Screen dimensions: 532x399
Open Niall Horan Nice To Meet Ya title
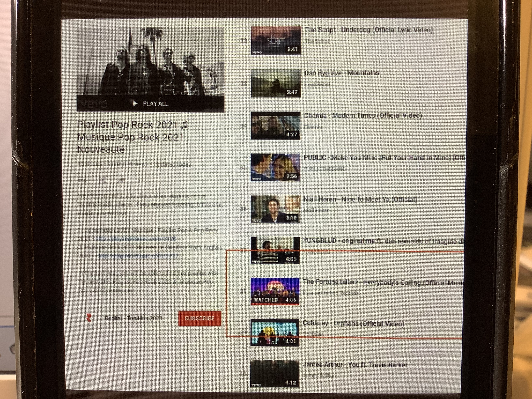click(x=360, y=199)
